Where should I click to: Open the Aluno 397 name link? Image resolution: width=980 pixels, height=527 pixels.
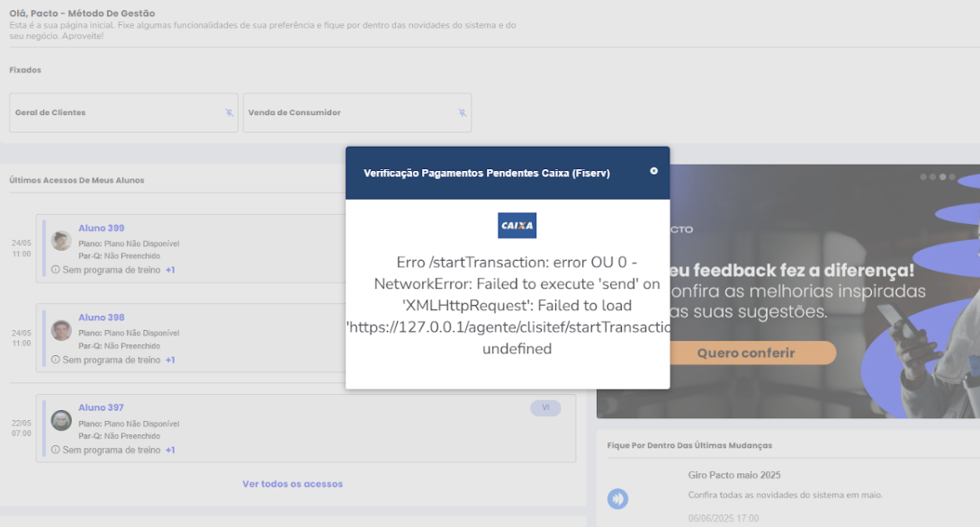click(101, 407)
